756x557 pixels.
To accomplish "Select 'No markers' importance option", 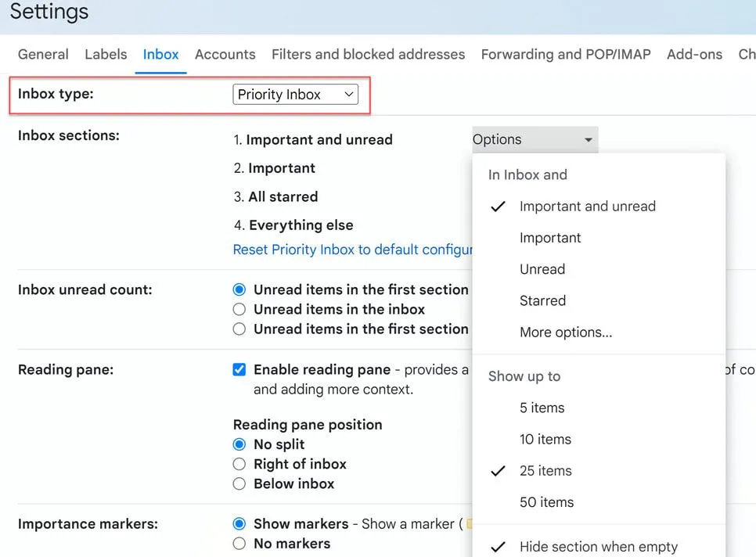I will coord(239,544).
